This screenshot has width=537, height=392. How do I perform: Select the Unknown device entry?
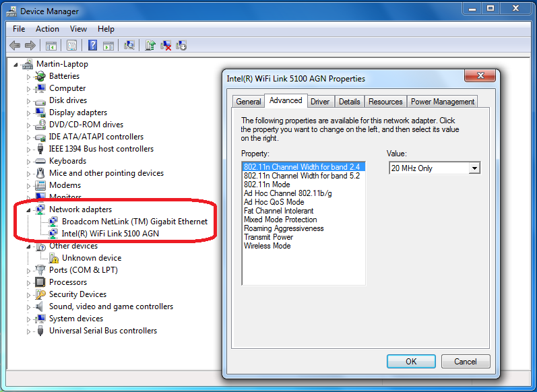coord(92,258)
